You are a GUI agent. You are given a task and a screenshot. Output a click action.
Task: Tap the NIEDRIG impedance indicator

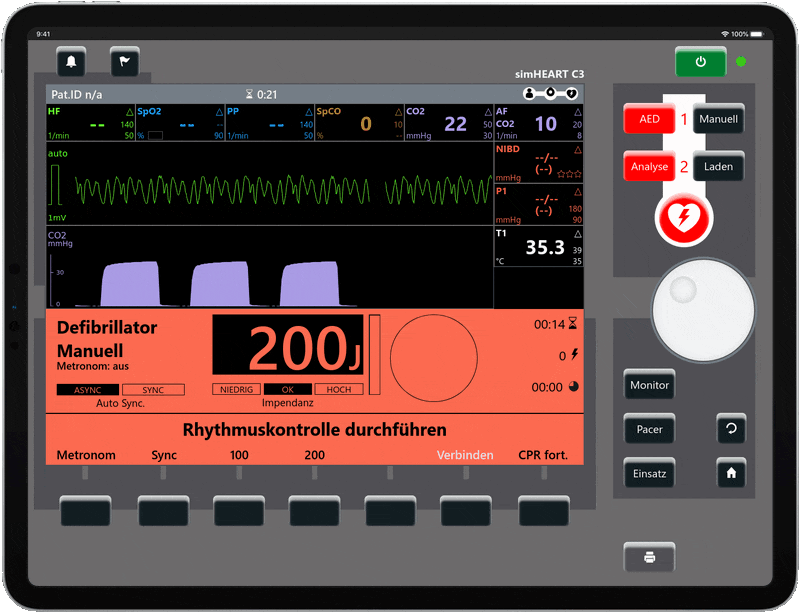(236, 389)
